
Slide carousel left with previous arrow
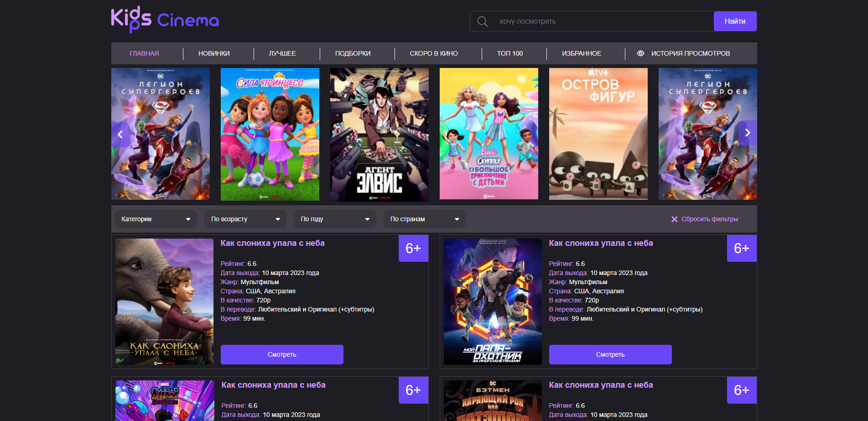[x=120, y=134]
